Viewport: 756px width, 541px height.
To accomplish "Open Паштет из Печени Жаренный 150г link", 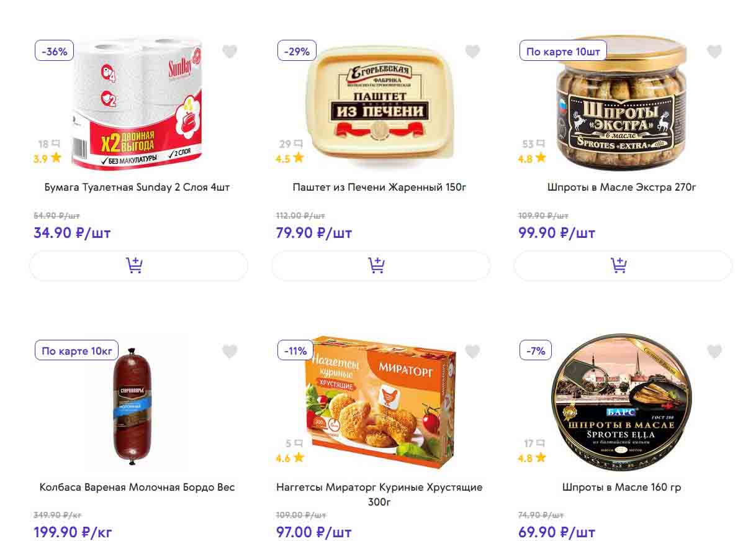I will [x=379, y=187].
